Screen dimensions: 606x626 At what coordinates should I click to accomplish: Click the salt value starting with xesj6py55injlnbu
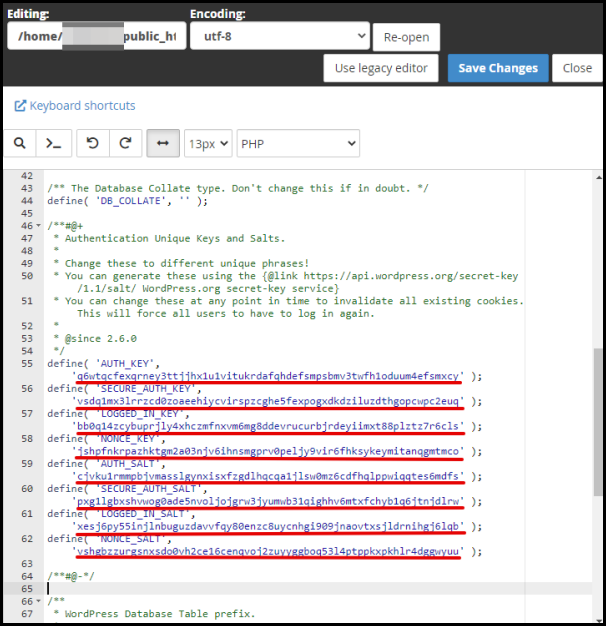tap(268, 526)
